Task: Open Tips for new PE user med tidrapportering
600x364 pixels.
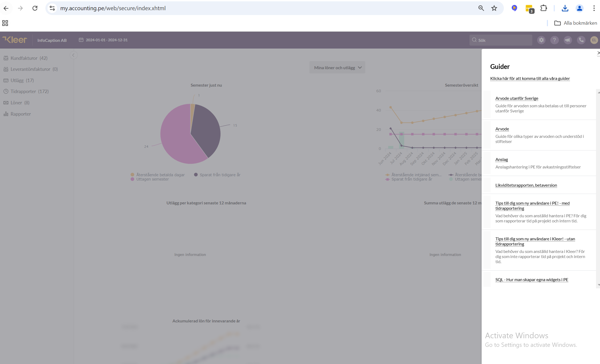Action: [x=532, y=206]
